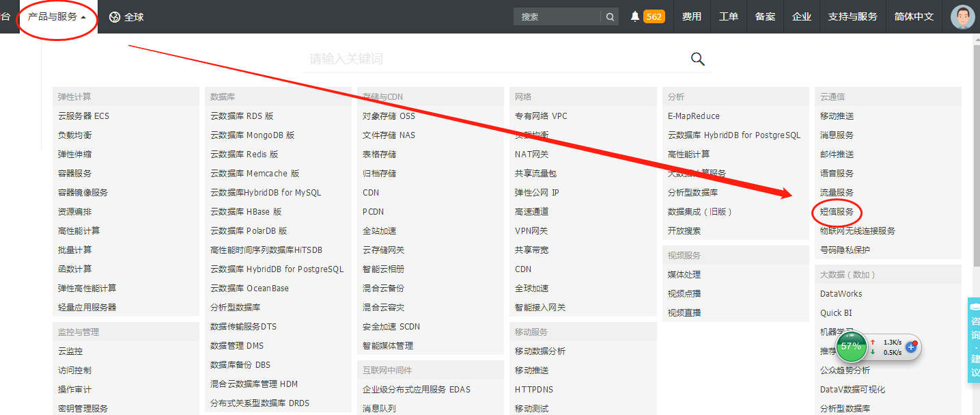The width and height of the screenshot is (980, 415).
Task: Select 媒体处理 under 视频服务
Action: point(684,275)
